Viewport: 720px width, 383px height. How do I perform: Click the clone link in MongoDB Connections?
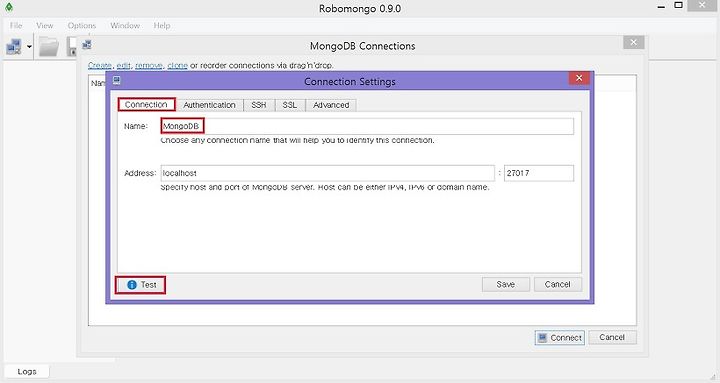(x=177, y=65)
